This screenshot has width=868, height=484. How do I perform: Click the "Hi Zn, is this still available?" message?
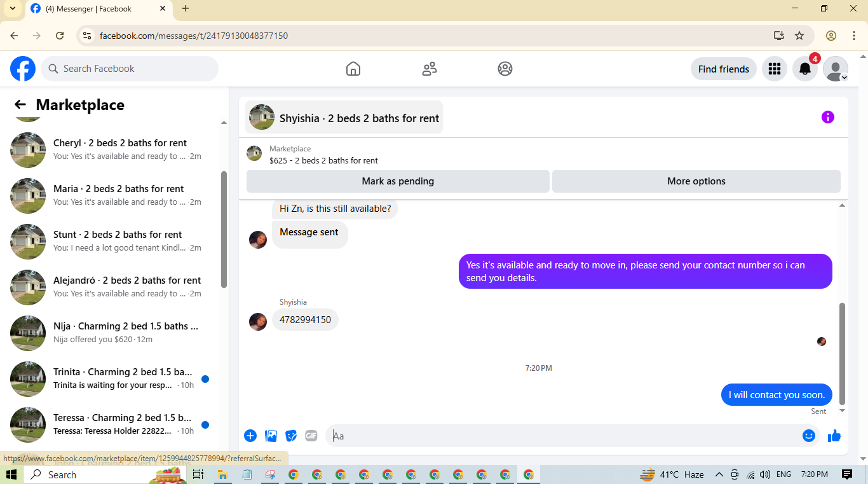pos(335,209)
